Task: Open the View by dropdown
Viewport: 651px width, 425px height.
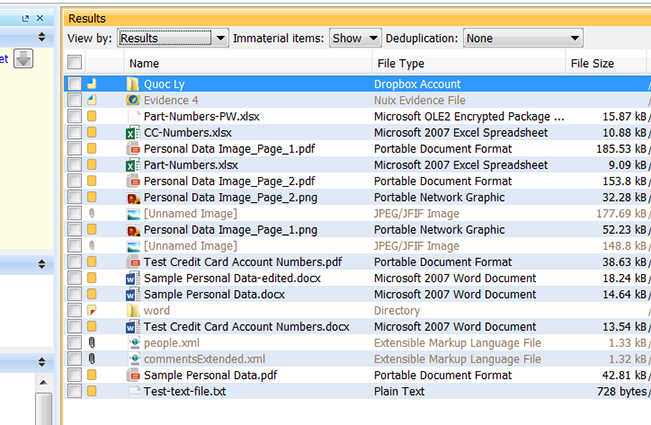Action: point(173,38)
